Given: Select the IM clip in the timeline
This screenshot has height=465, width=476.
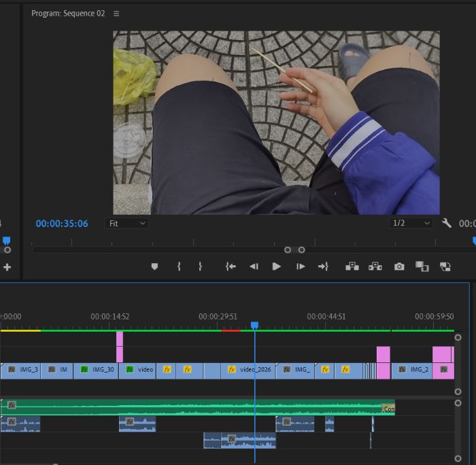Looking at the screenshot, I should click(56, 371).
